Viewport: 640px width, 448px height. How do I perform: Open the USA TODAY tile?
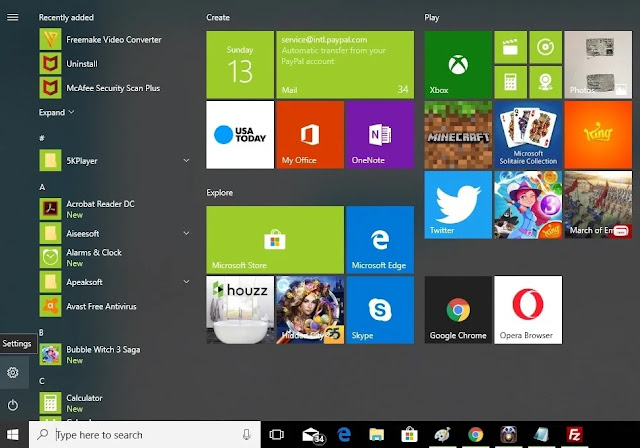coord(240,135)
